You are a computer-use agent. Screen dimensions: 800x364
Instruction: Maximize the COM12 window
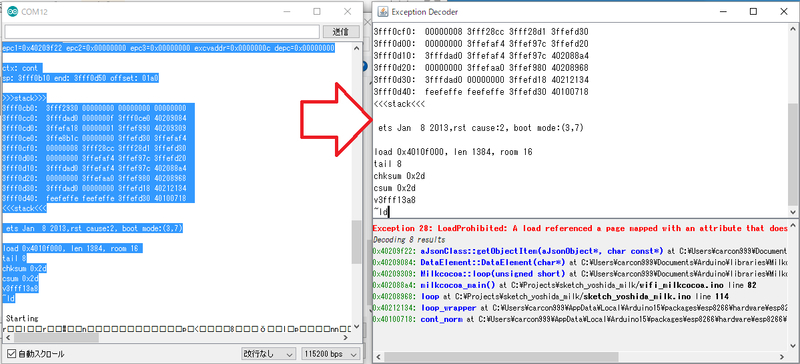tap(317, 11)
